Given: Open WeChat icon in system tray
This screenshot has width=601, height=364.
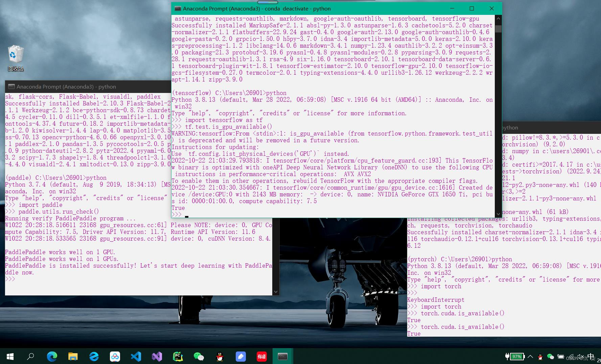Looking at the screenshot, I should [550, 357].
